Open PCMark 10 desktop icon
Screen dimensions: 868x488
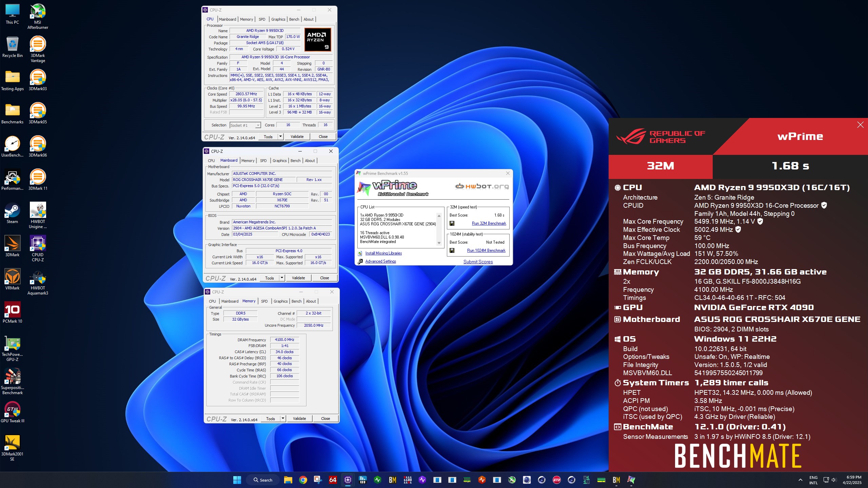(x=12, y=313)
